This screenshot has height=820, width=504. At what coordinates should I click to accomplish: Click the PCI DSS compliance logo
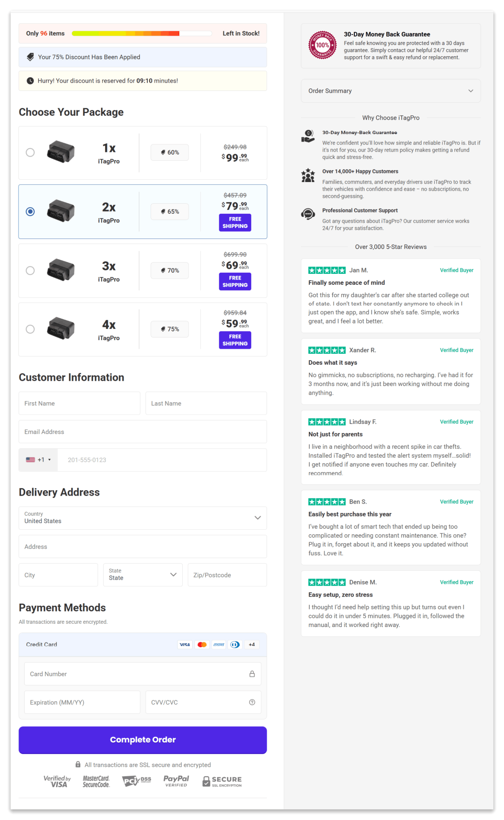coord(137,781)
